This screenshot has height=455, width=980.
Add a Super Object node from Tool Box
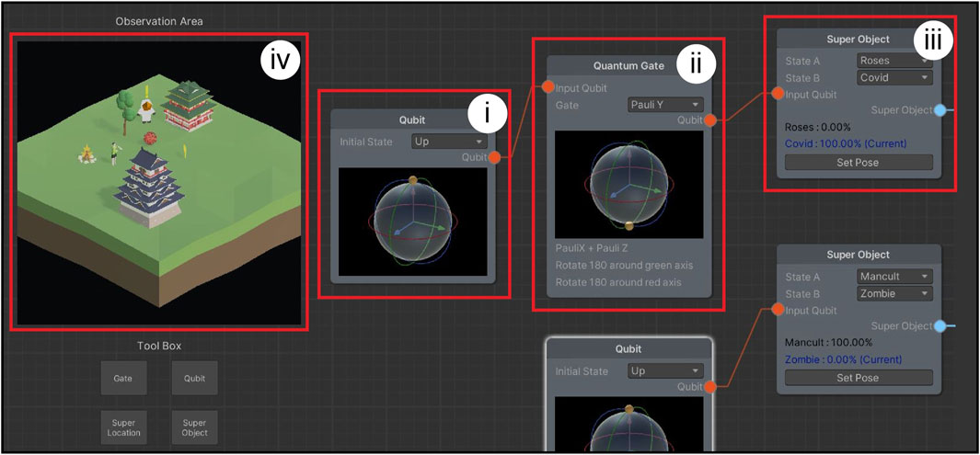coord(194,427)
